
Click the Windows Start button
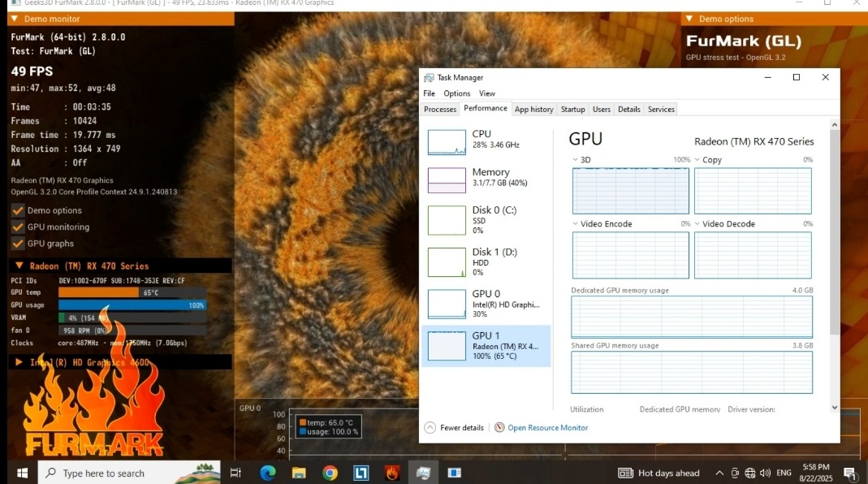(x=22, y=473)
